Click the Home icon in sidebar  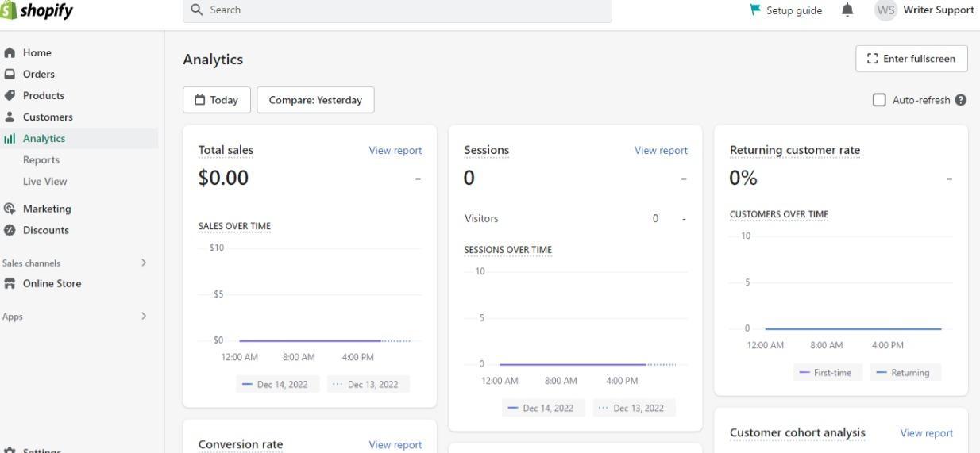coord(10,53)
